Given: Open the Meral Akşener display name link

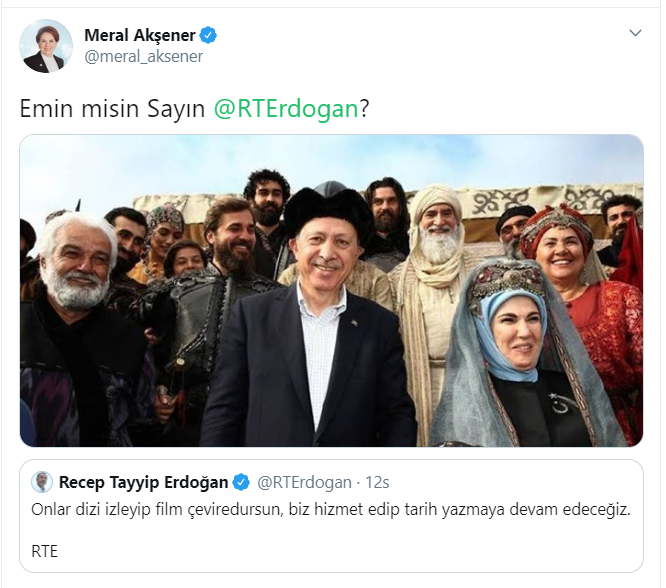Looking at the screenshot, I should pyautogui.click(x=140, y=35).
